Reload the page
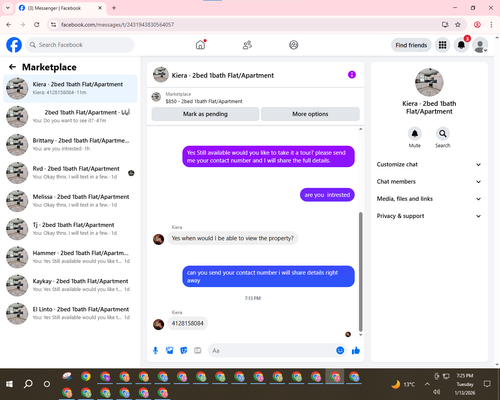This screenshot has width=500, height=400. tap(37, 25)
